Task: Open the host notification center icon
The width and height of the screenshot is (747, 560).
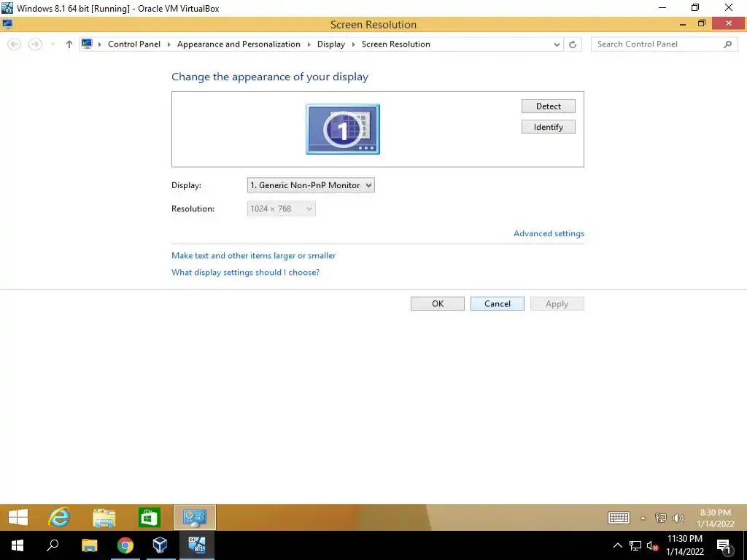Action: click(x=724, y=546)
